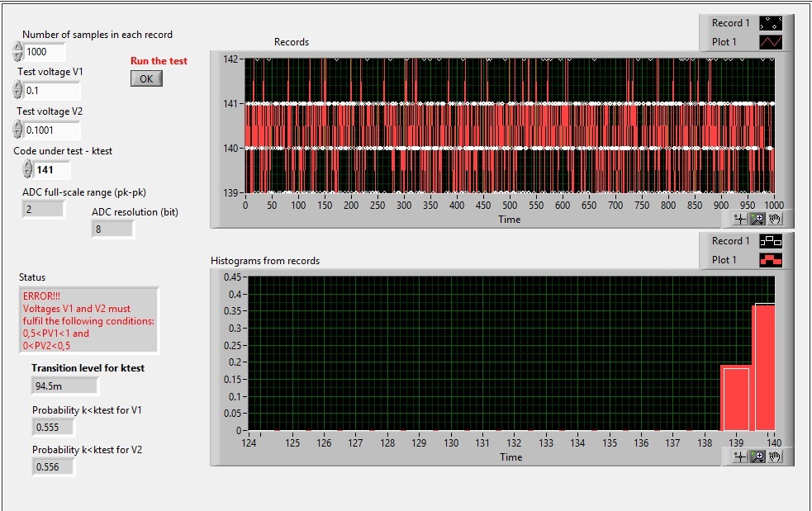The image size is (812, 511).
Task: Open Plot 1 style in Histograms legend
Action: [x=771, y=260]
